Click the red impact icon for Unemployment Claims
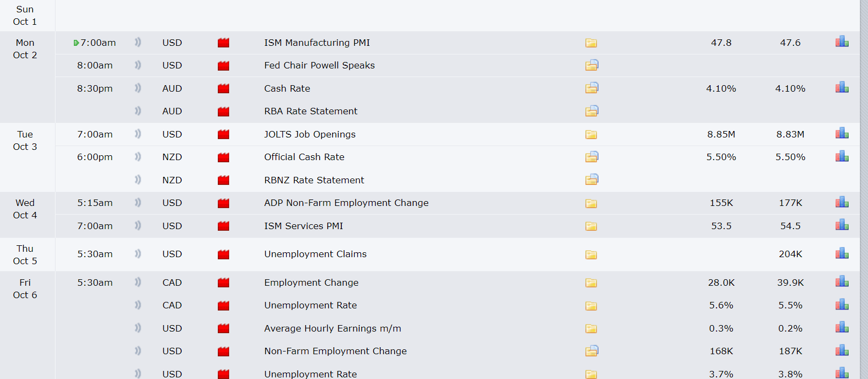 (223, 254)
